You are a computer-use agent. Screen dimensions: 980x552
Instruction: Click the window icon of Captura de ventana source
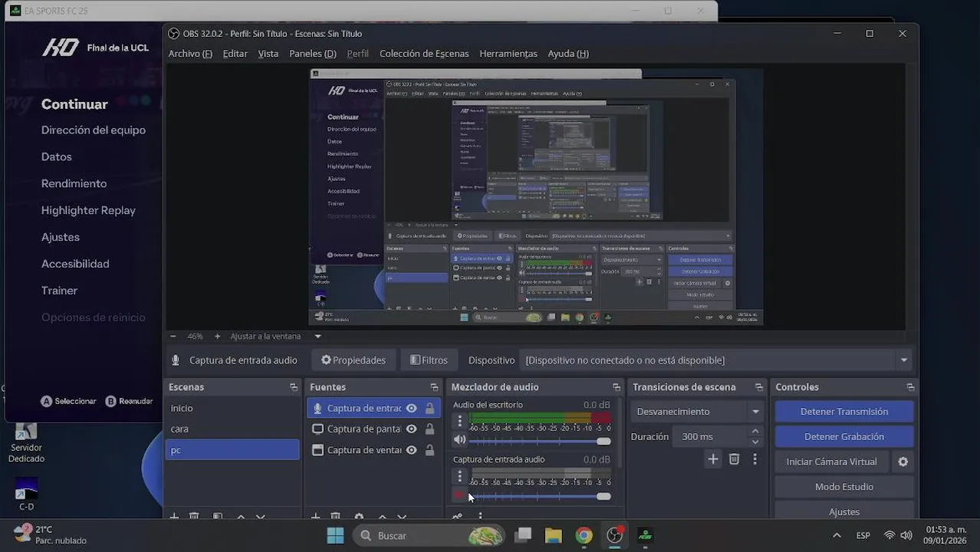tap(317, 450)
